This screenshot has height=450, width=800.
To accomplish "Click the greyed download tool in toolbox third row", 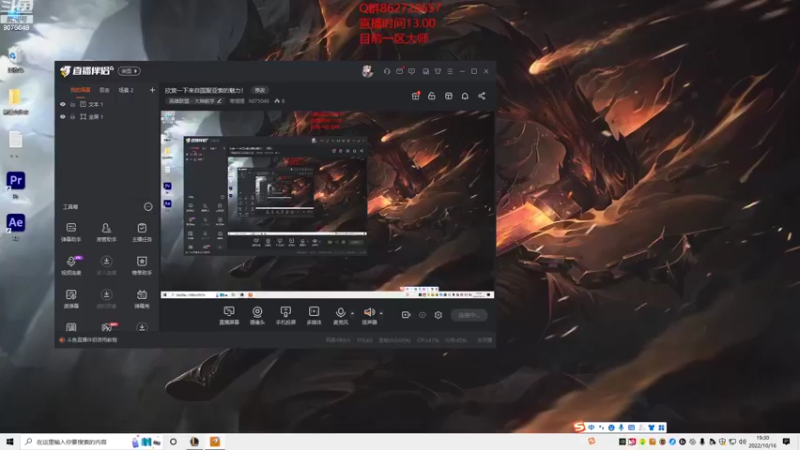I will pos(106,298).
